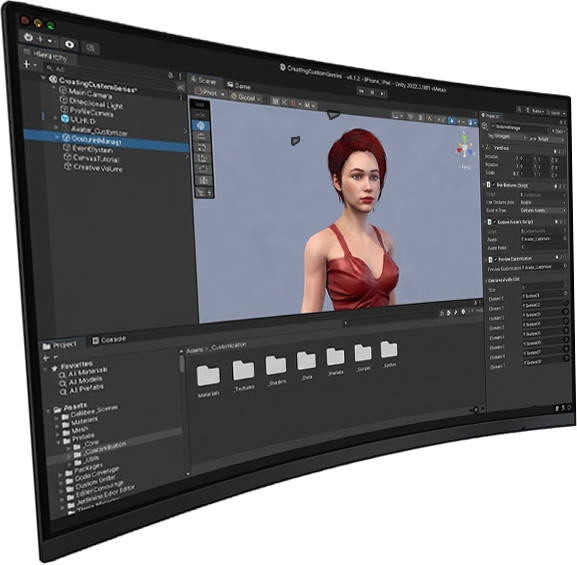Open the Materials folder in project grid
This screenshot has width=577, height=565.
[209, 375]
